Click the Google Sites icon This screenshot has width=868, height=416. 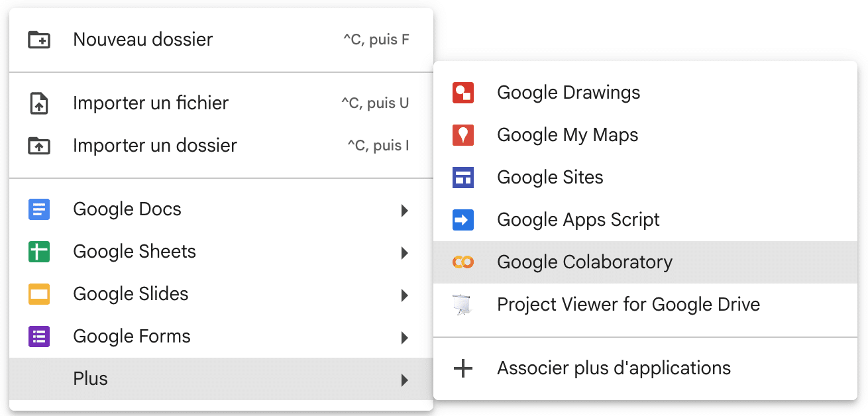click(463, 178)
